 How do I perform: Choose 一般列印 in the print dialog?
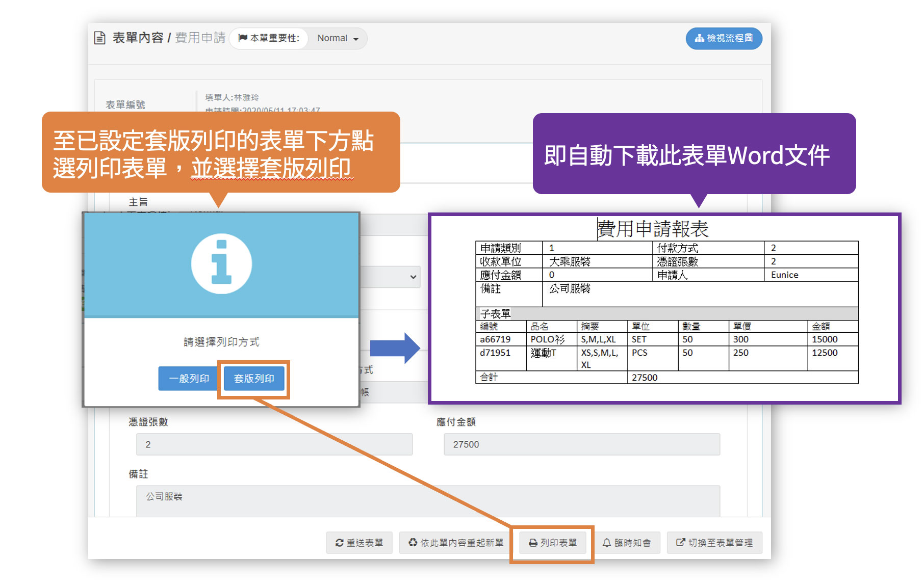(189, 379)
